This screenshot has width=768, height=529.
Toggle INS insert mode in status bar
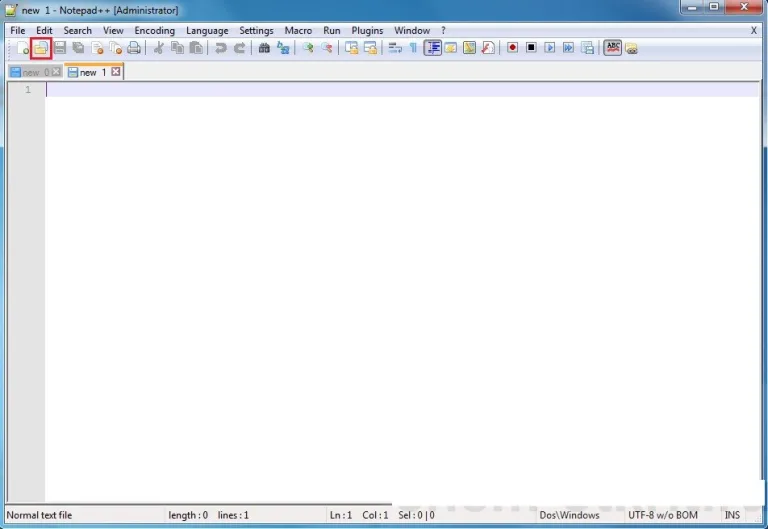pos(732,515)
